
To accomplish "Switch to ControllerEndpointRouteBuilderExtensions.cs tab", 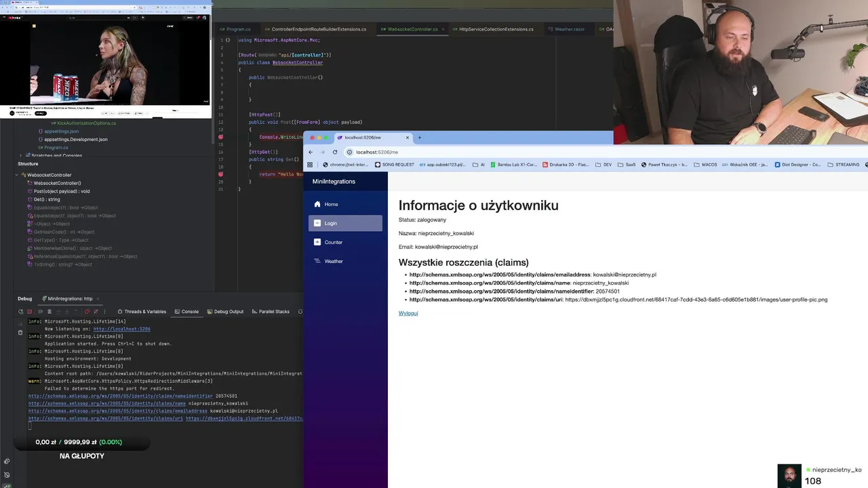I will [x=315, y=29].
